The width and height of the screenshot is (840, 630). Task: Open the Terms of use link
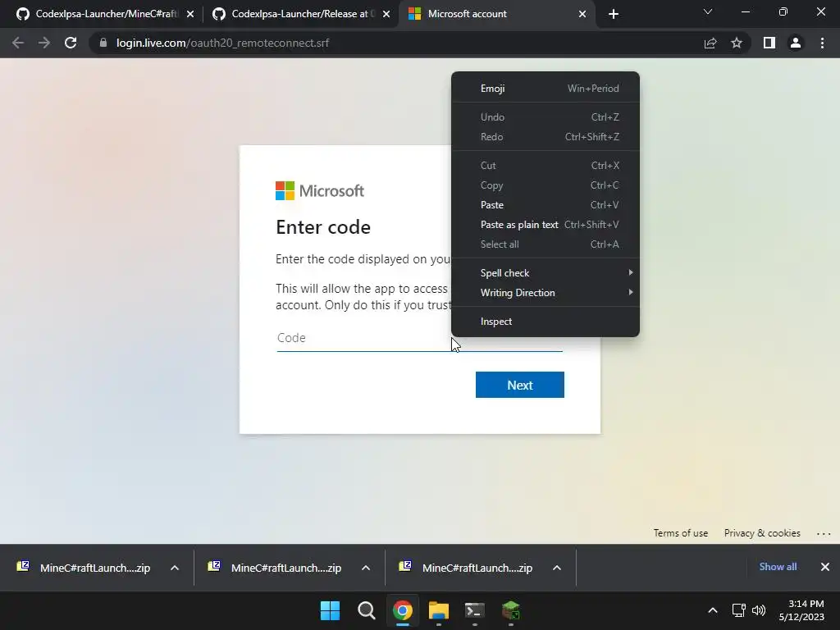tap(680, 533)
